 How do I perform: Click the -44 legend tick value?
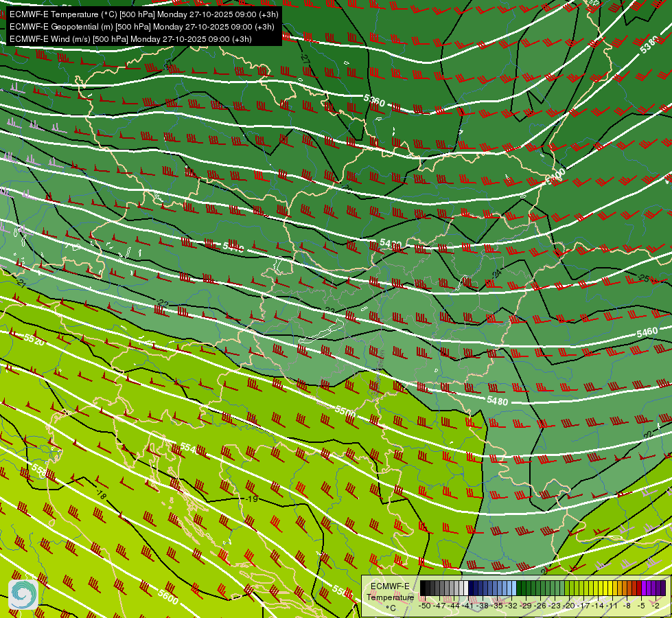click(454, 606)
